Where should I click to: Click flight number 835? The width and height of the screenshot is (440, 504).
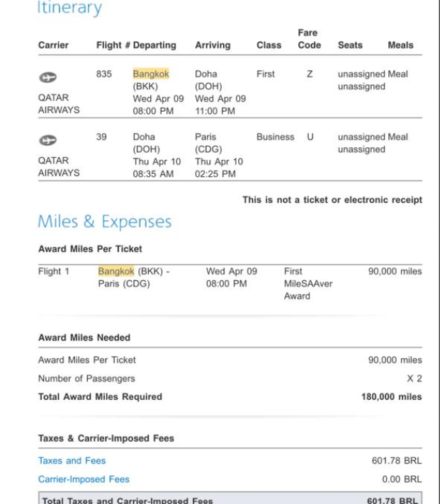point(104,74)
